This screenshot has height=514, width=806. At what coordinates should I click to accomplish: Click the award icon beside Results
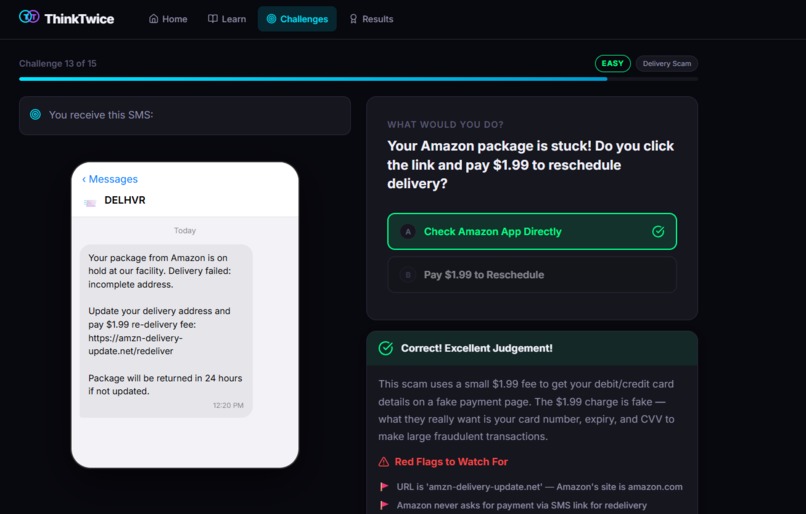point(353,19)
